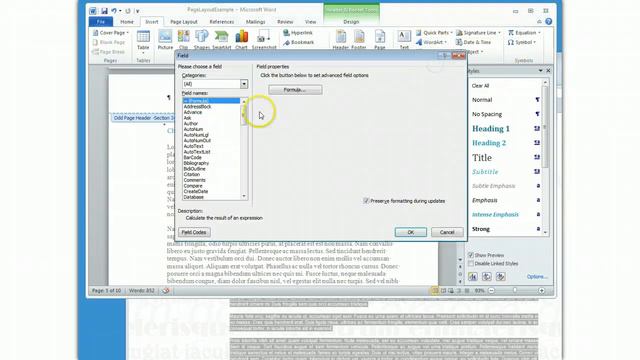
Task: Click the Redo icon in quick access toolbar
Action: (x=128, y=11)
